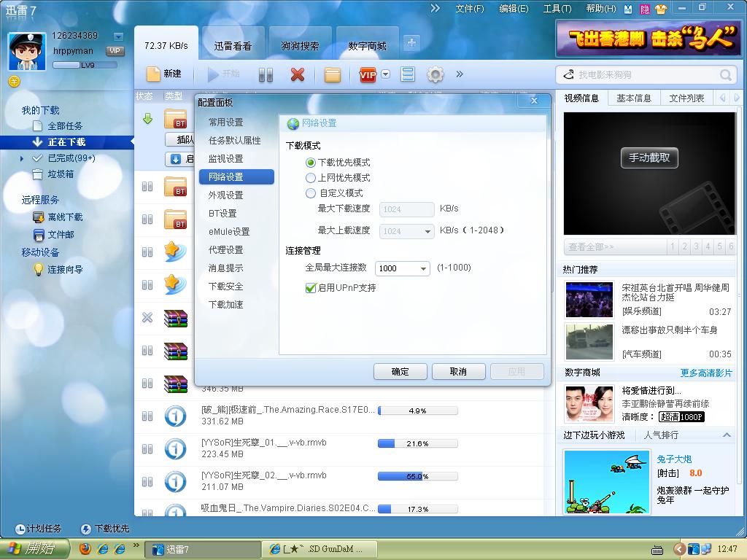Open 兔子大炮 game link
The height and width of the screenshot is (560, 747).
(x=674, y=459)
